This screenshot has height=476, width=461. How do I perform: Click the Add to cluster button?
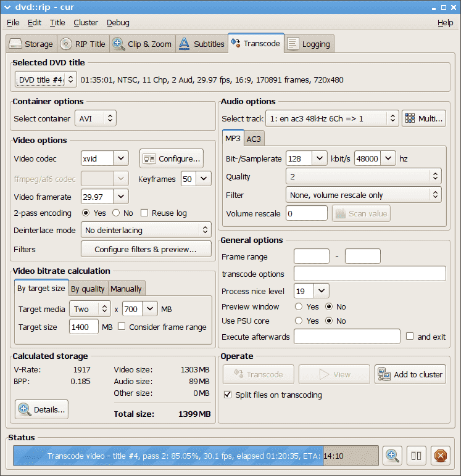click(x=410, y=374)
